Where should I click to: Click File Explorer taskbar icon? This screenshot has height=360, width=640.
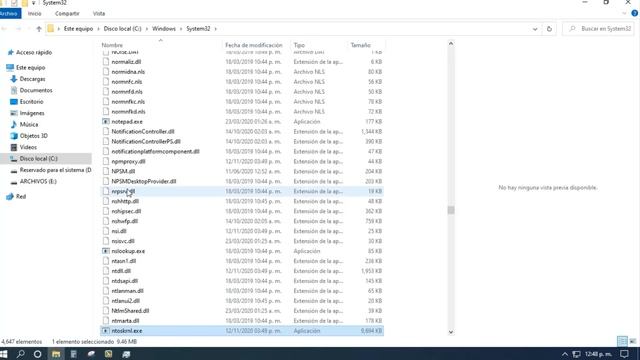point(56,354)
